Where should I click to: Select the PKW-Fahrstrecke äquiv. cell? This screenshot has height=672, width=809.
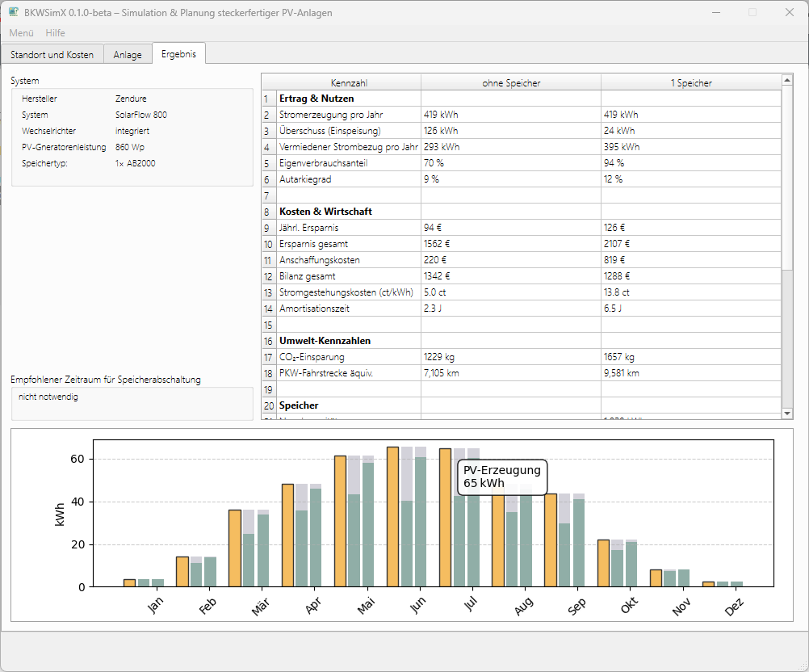point(349,373)
